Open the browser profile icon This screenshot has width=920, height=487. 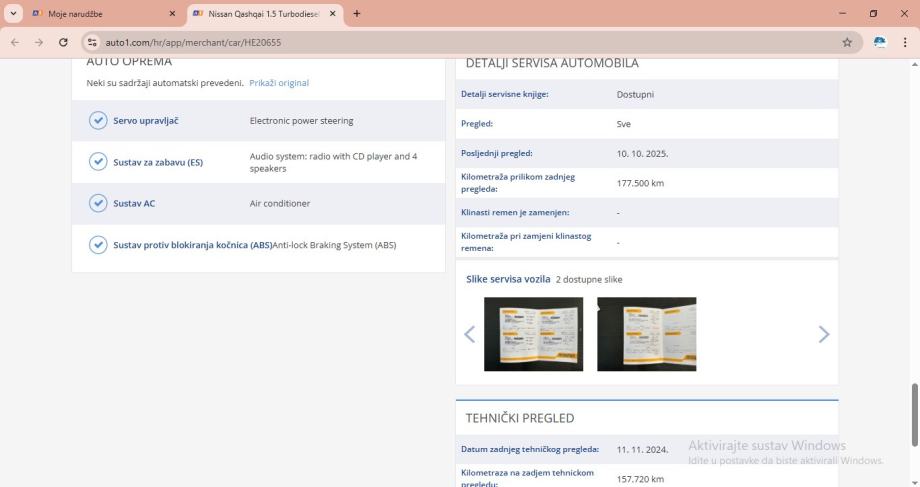coord(880,42)
